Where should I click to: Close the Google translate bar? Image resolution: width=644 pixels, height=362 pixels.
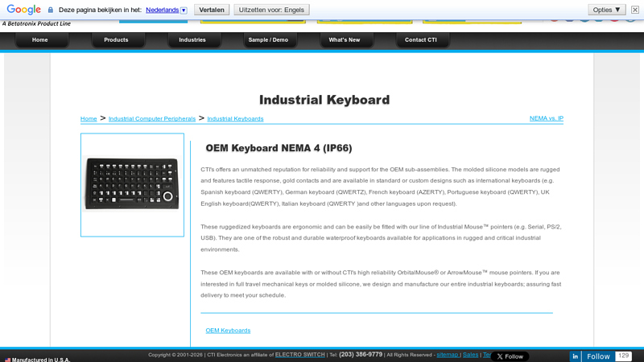635,10
